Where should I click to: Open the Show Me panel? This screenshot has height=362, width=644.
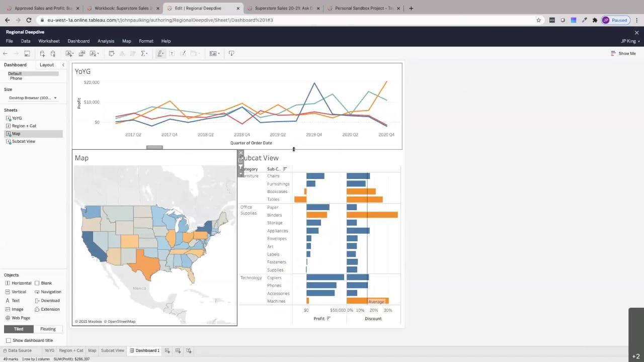pos(623,53)
